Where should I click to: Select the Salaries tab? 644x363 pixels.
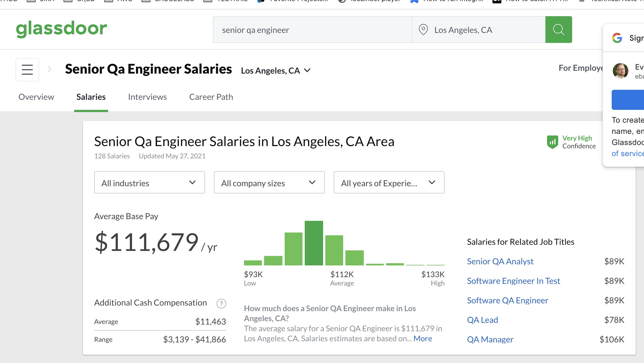[x=91, y=97]
